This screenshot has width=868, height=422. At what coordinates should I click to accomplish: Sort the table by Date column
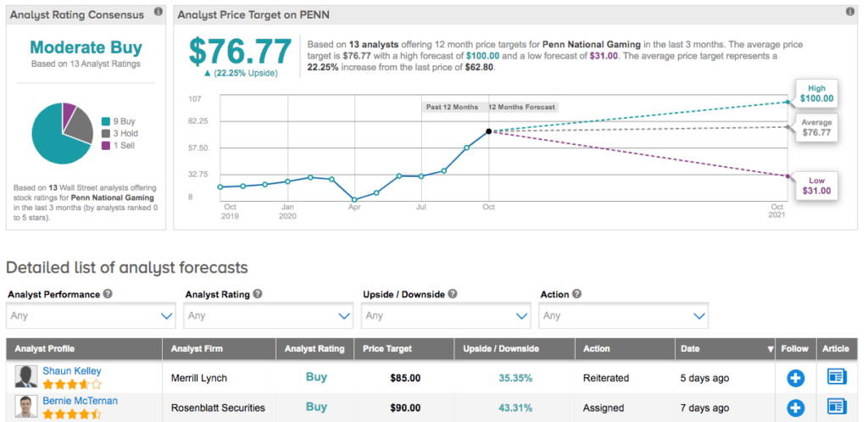726,348
